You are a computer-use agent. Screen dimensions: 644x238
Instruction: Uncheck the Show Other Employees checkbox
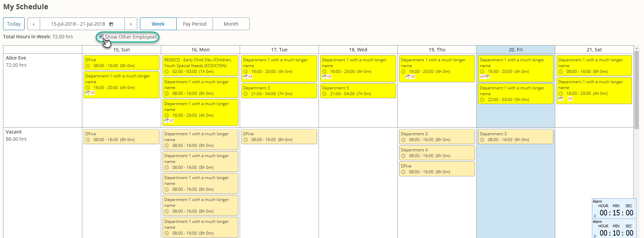[101, 36]
